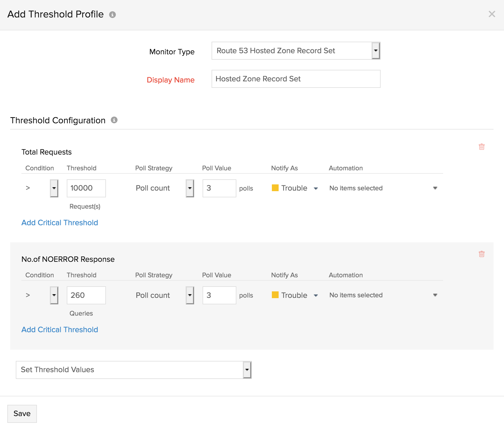This screenshot has height=431, width=504.
Task: Click info icon beside Add Threshold Profile title
Action: pyautogui.click(x=112, y=15)
